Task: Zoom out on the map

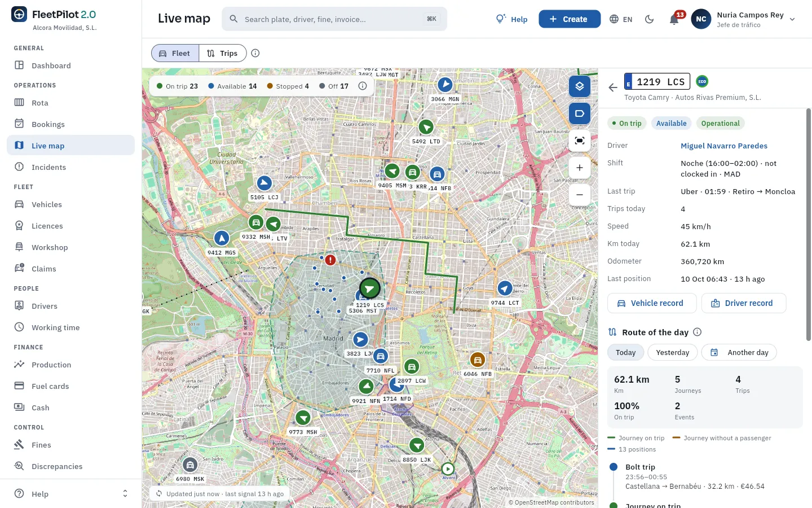Action: coord(580,195)
